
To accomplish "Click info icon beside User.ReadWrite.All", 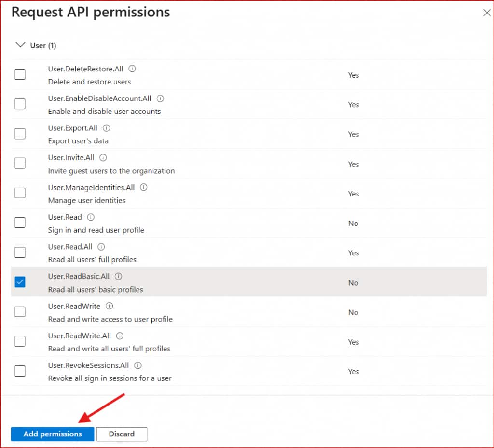I will click(x=120, y=336).
